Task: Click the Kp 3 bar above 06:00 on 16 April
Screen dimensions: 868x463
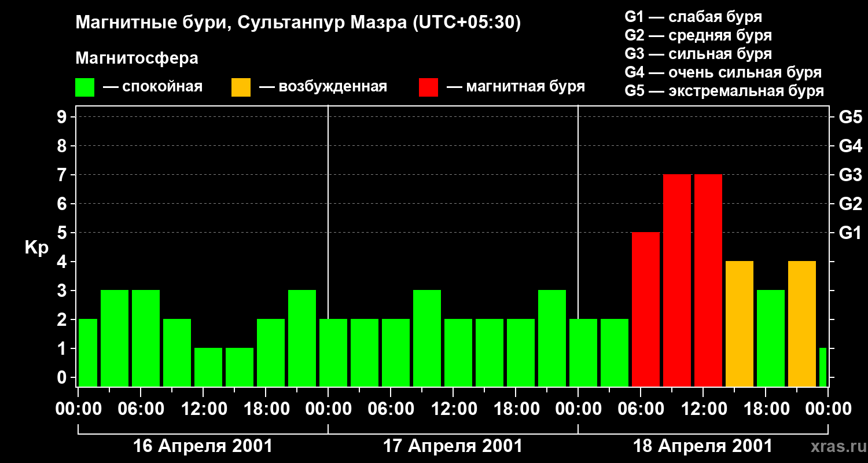Action: 146,338
